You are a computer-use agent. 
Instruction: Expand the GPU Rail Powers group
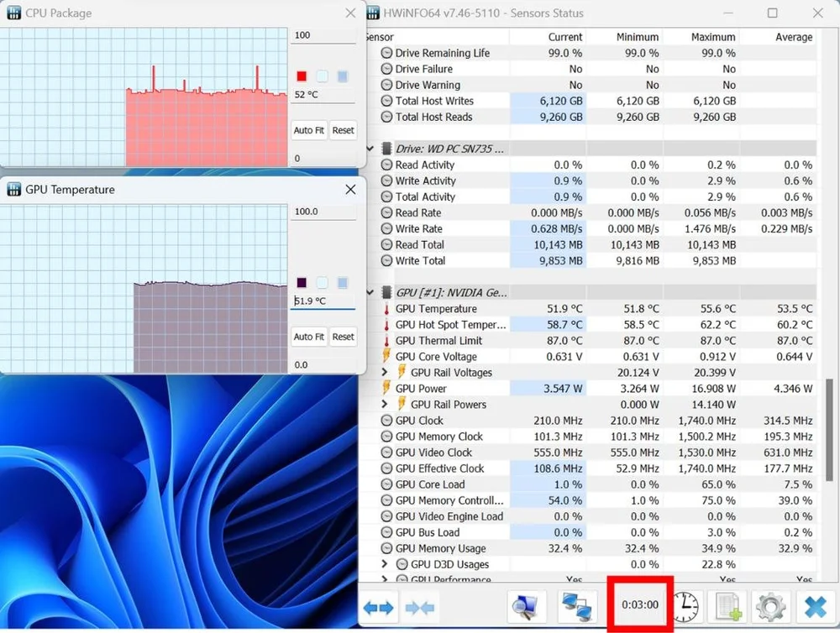tap(385, 404)
